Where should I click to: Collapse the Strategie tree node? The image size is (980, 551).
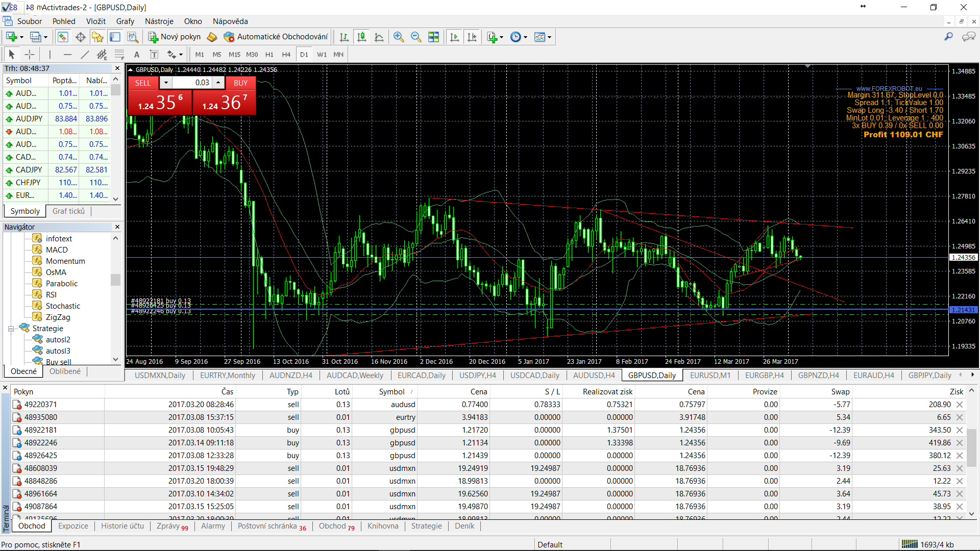[x=11, y=329]
